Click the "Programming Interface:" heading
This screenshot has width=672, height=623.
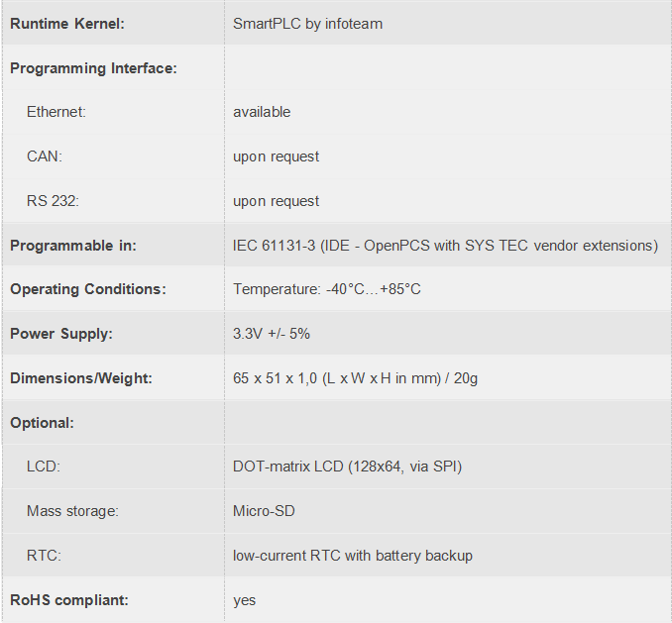(x=93, y=68)
